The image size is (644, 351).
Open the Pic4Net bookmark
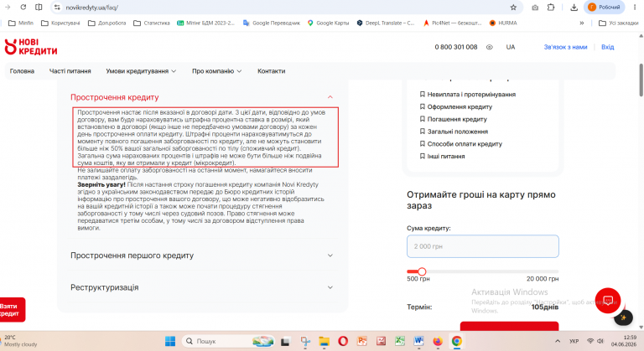click(x=452, y=23)
